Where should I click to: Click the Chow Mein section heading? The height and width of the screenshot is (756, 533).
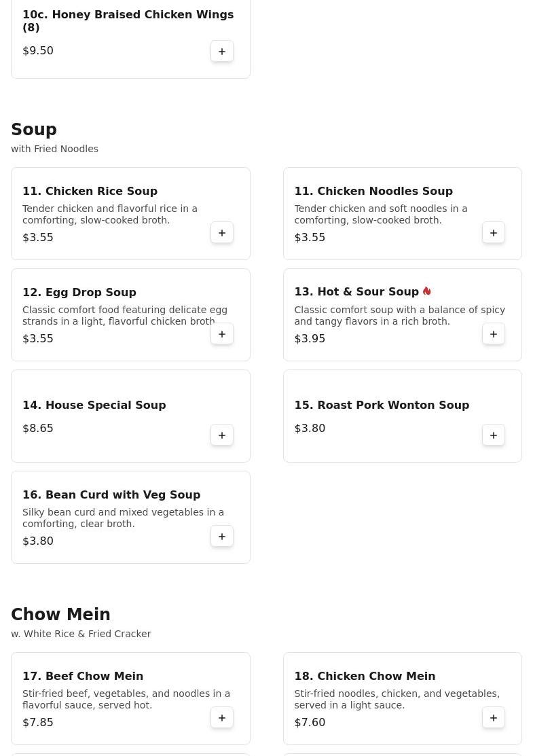click(60, 615)
